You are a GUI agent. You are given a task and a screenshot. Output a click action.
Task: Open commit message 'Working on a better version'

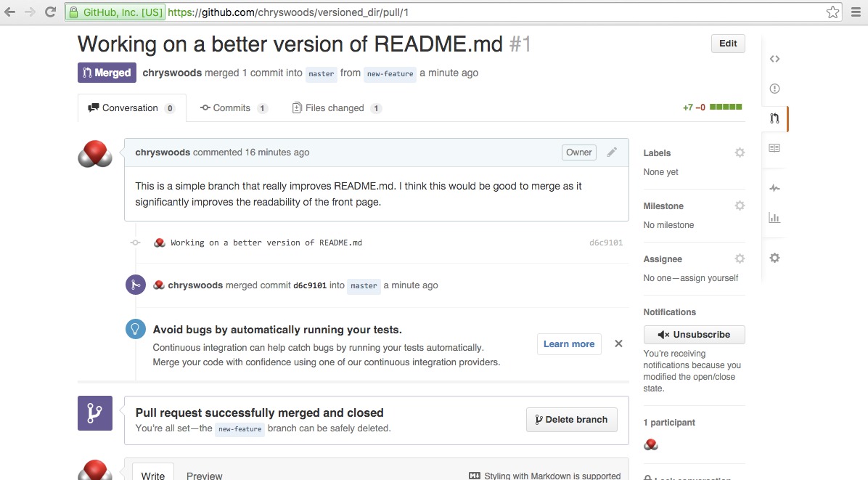[266, 243]
